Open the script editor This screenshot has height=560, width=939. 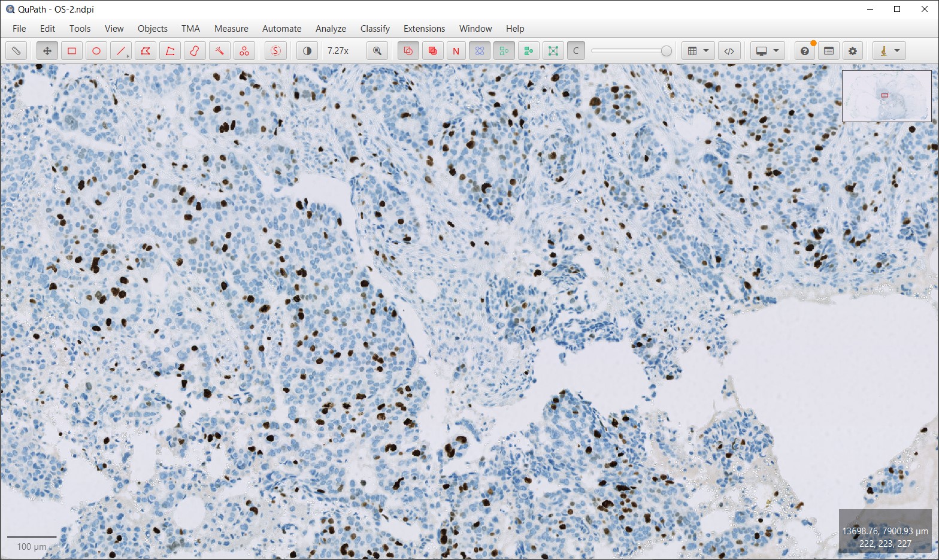(x=729, y=51)
